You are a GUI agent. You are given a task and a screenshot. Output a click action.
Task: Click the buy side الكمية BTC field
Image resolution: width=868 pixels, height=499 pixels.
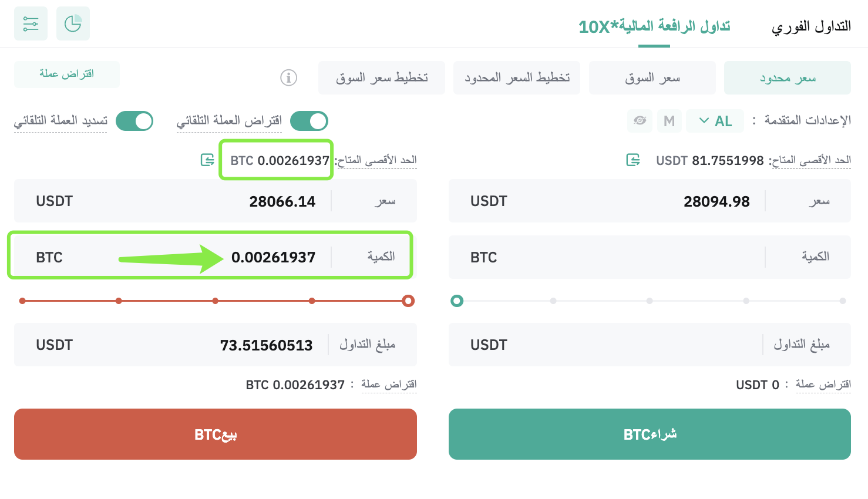[650, 257]
